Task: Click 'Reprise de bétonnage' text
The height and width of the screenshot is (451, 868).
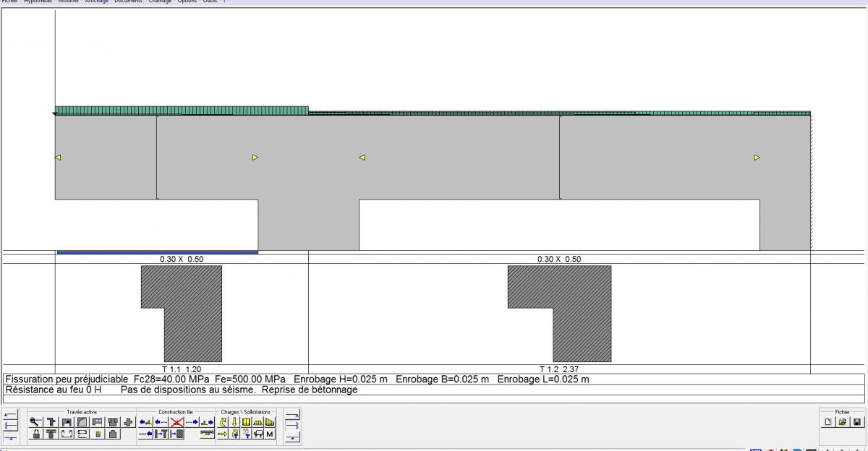Action: click(310, 390)
